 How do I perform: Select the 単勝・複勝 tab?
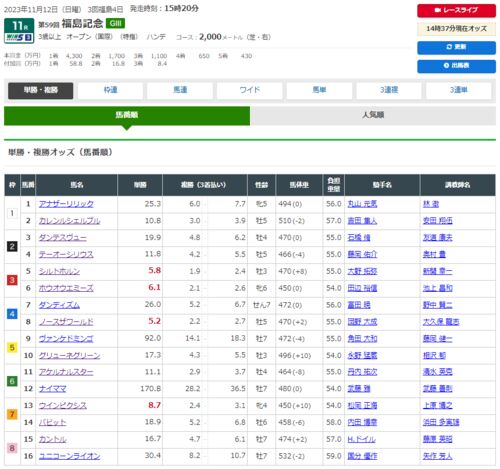pyautogui.click(x=41, y=90)
